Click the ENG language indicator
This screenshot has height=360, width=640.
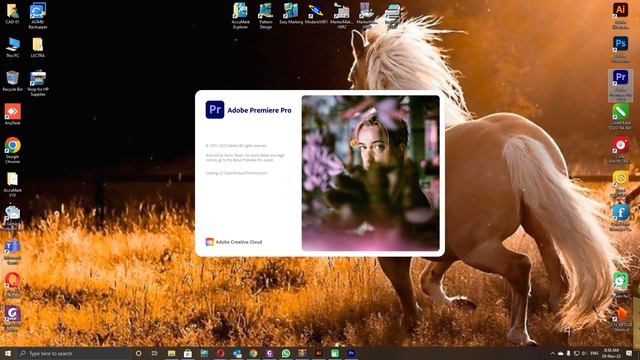[x=595, y=353]
